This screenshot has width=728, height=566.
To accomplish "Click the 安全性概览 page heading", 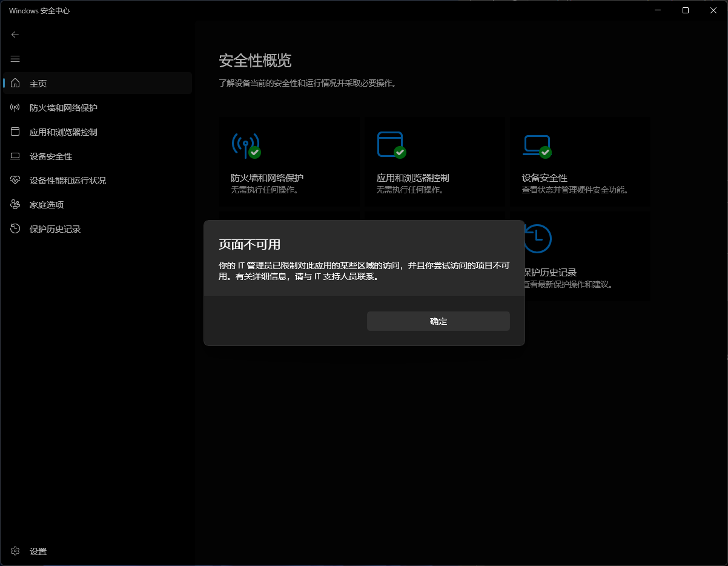I will click(x=255, y=61).
